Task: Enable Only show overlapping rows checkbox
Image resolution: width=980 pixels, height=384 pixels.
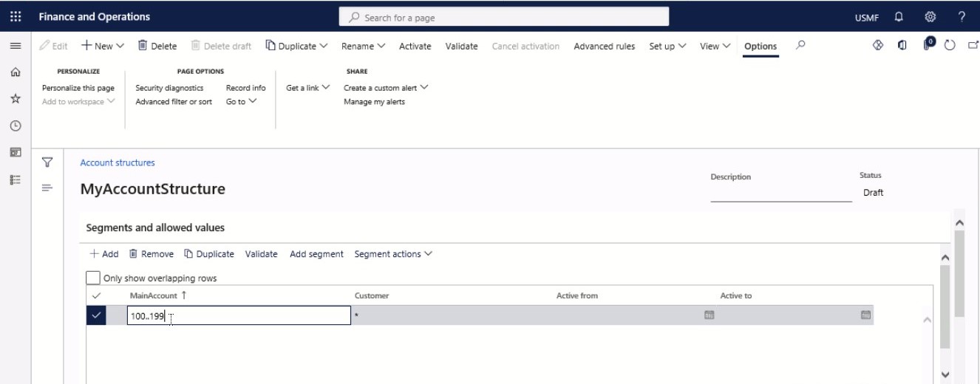Action: [x=93, y=278]
